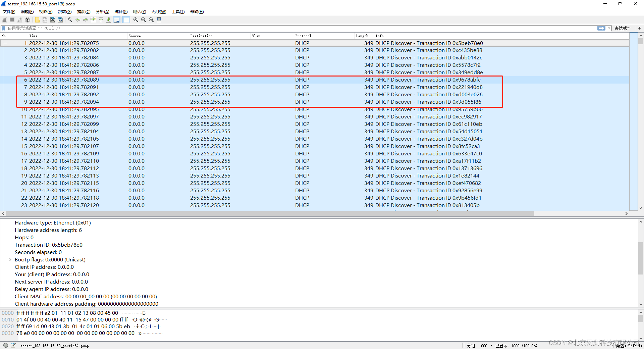Go forward with the right green arrow
Viewport: 644px width, 349px height.
point(86,20)
